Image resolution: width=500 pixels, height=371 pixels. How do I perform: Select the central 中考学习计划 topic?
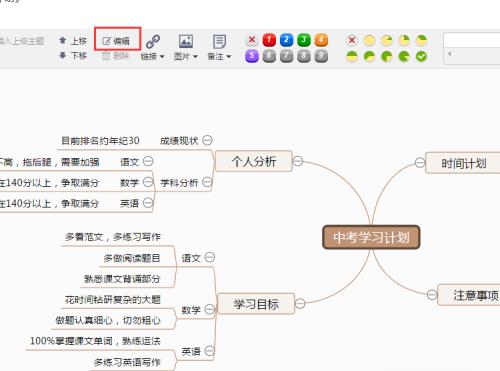point(371,237)
